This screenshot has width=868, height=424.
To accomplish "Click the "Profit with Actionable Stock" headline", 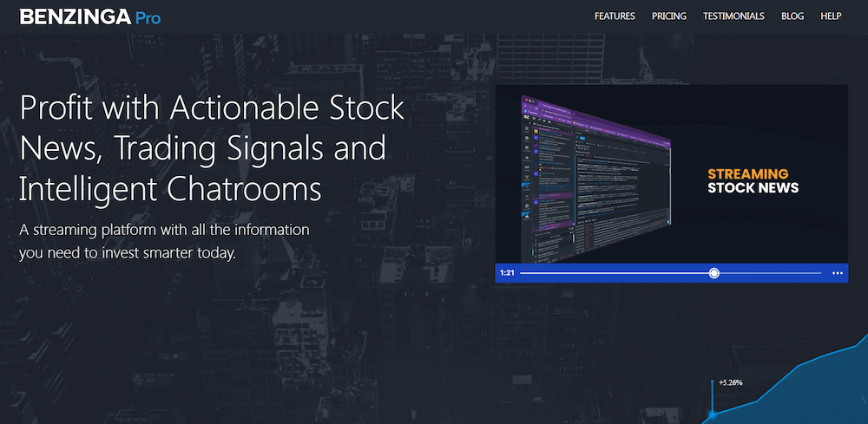I will [x=212, y=108].
